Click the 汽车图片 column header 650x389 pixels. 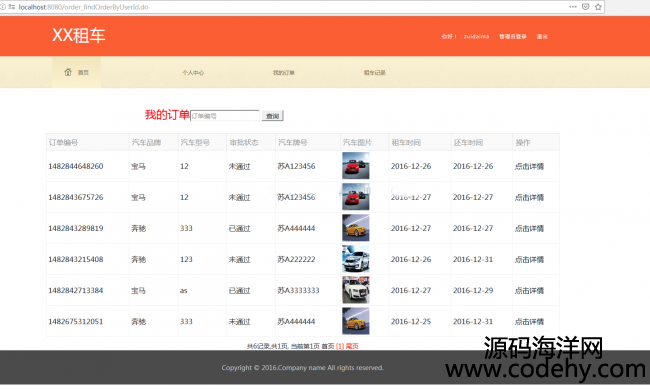(357, 143)
